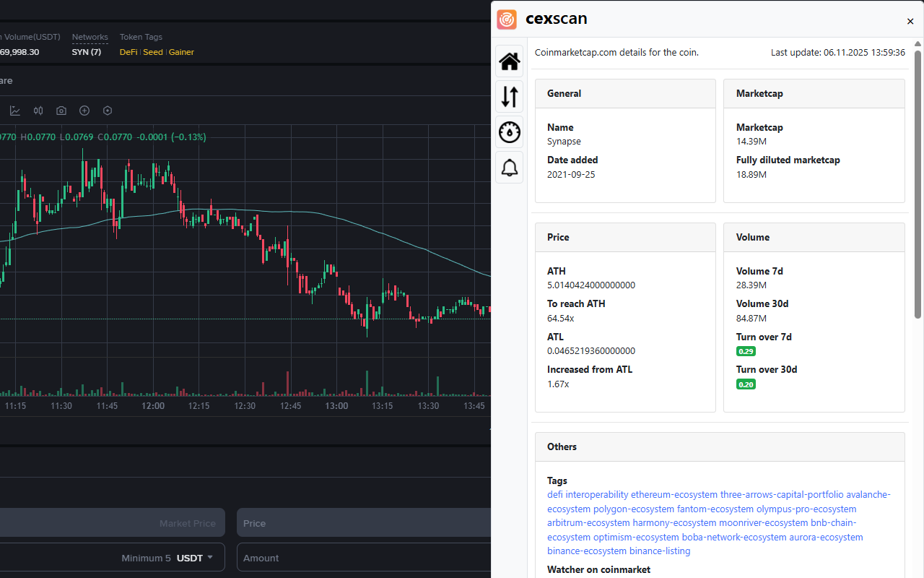Open the boba-network-ecosystem tag link
This screenshot has width=924, height=578.
point(734,537)
